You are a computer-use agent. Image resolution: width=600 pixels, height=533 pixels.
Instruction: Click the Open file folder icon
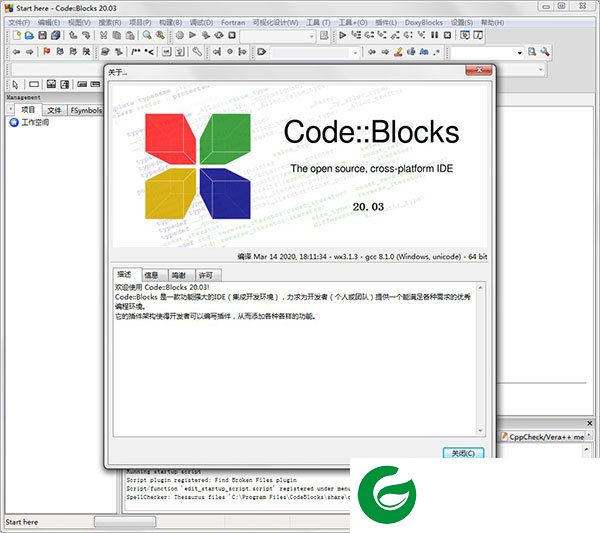point(29,36)
